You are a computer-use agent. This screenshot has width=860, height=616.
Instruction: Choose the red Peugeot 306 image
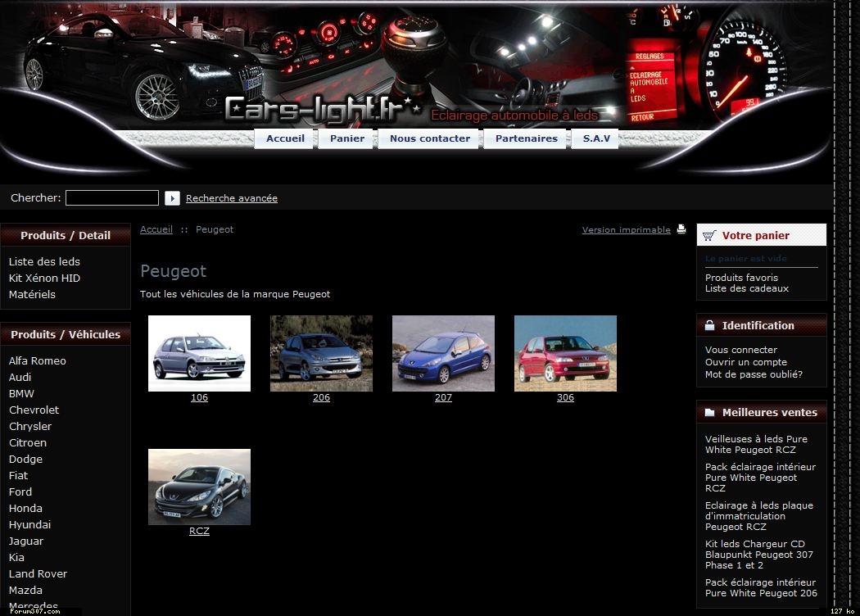pyautogui.click(x=565, y=353)
